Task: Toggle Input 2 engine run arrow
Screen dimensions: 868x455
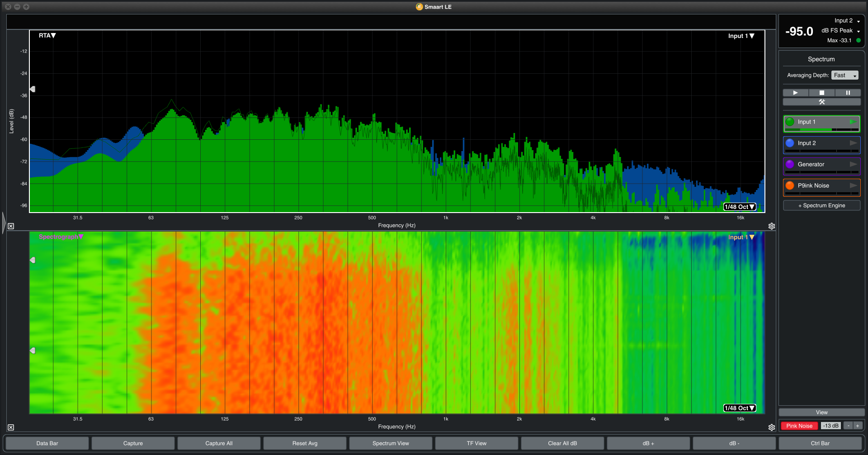Action: coord(853,143)
